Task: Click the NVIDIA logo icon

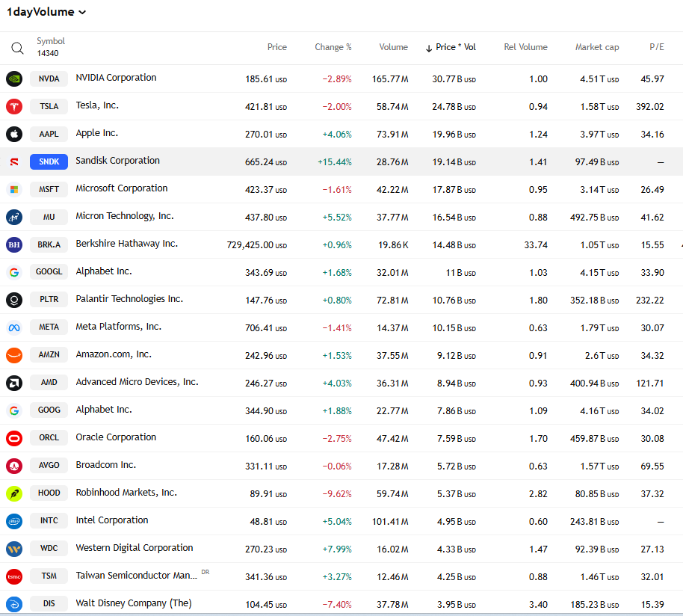Action: tap(14, 78)
